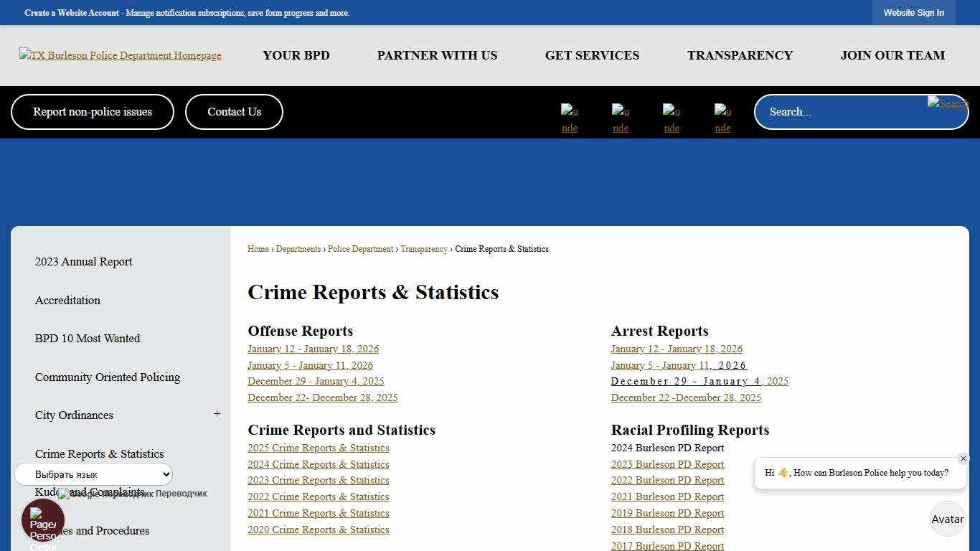Viewport: 980px width, 551px height.
Task: Click the second social media icon in header
Action: click(621, 118)
